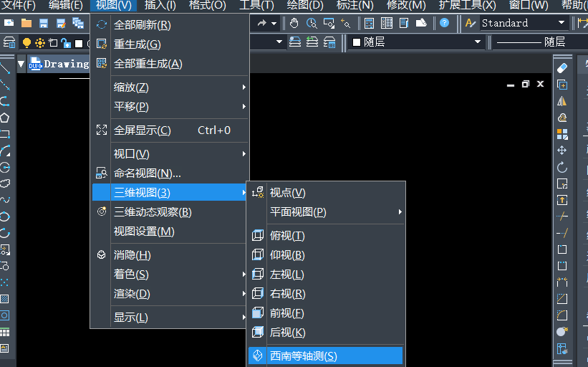This screenshot has height=367, width=588.
Task: Select the Hatch fill tool
Action: pyautogui.click(x=4, y=299)
